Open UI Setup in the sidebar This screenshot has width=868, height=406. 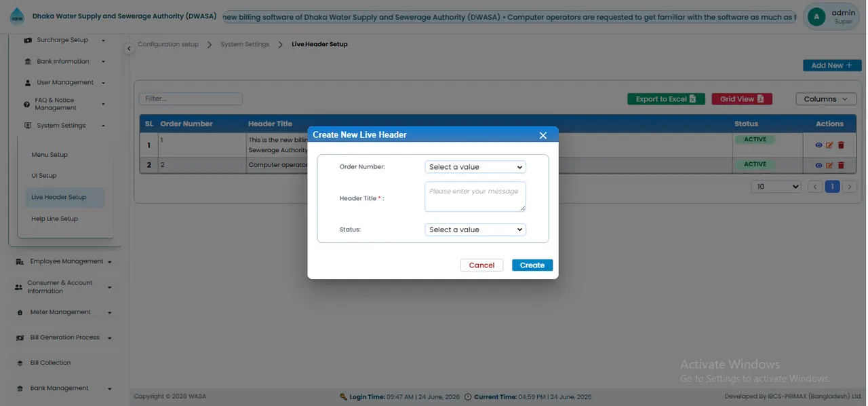coord(44,176)
